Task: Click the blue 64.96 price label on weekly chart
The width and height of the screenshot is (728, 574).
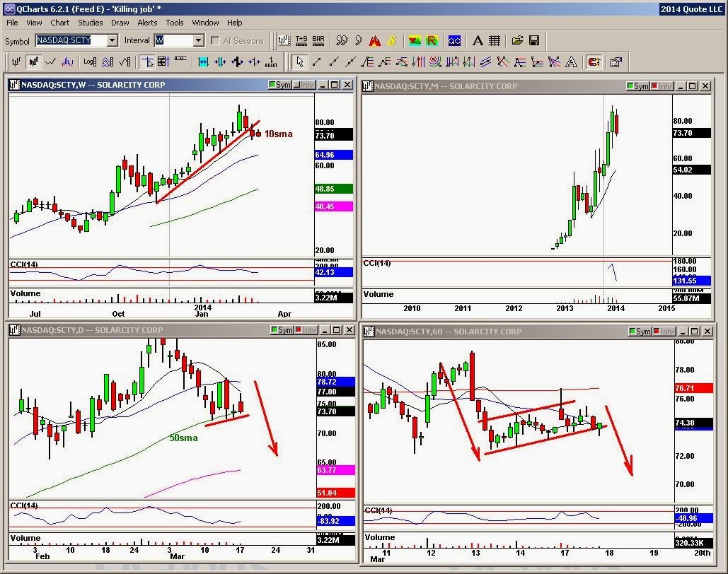Action: [x=334, y=155]
